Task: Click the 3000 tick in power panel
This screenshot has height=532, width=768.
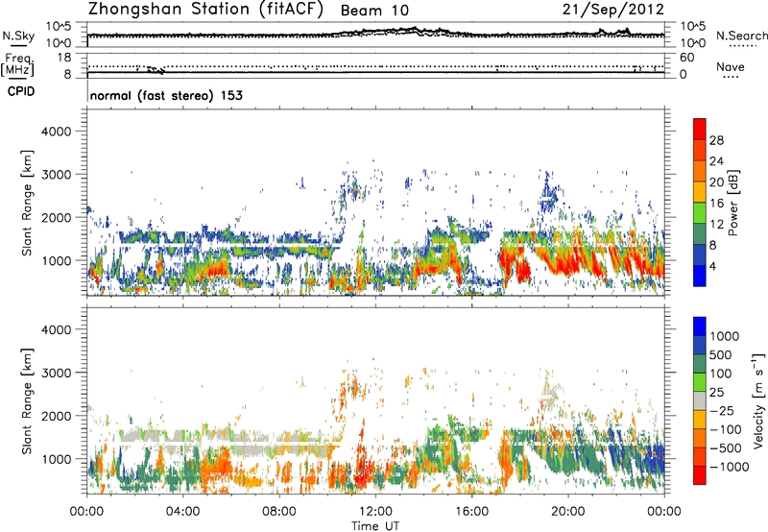Action: click(57, 175)
